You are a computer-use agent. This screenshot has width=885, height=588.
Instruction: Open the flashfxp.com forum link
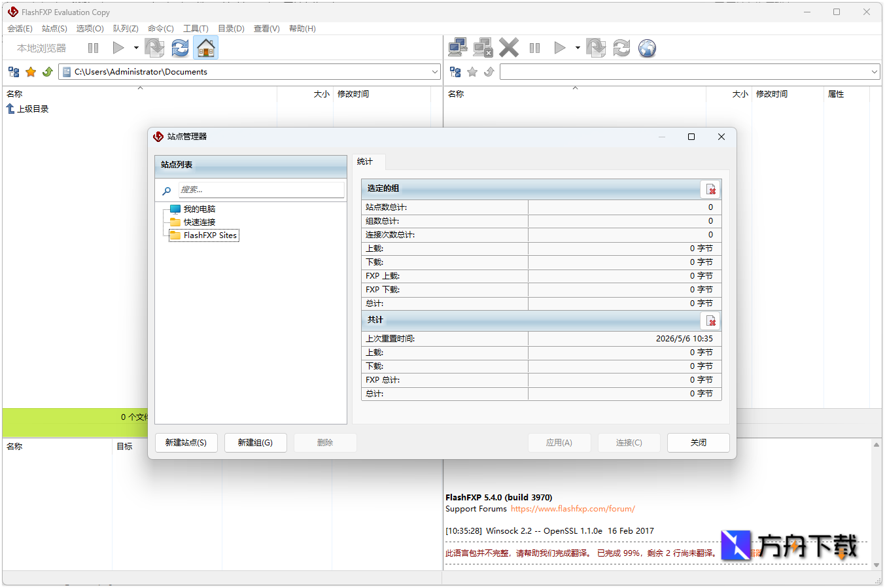[572, 509]
